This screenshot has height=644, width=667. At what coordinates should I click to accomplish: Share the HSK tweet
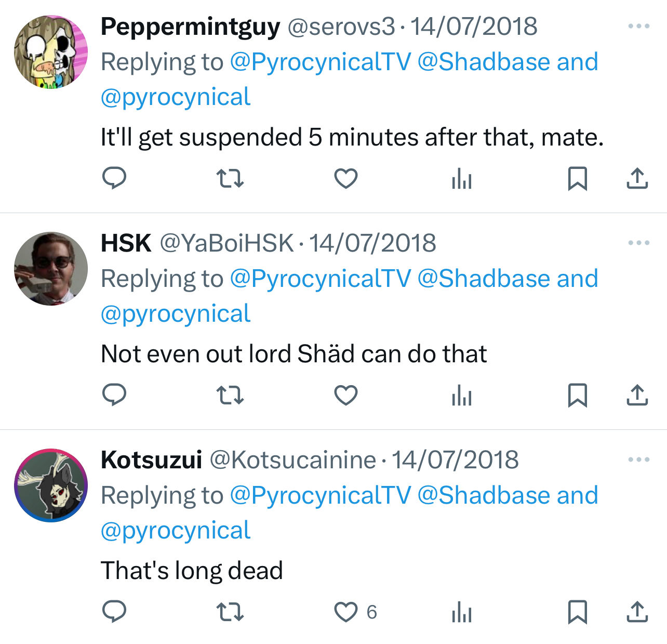pos(637,396)
